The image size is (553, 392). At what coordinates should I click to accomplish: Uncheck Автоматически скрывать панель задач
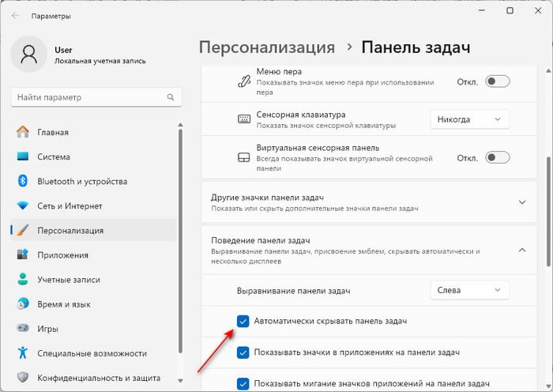click(x=243, y=322)
